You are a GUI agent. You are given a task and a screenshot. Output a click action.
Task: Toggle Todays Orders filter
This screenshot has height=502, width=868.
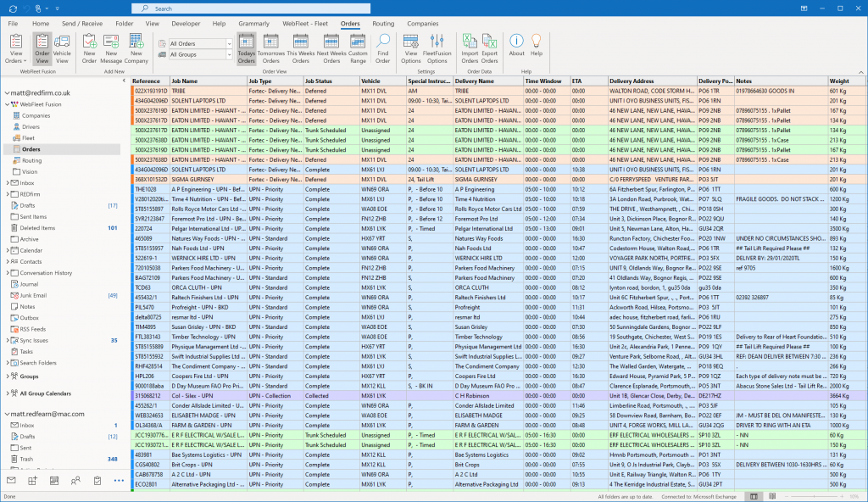pos(246,48)
